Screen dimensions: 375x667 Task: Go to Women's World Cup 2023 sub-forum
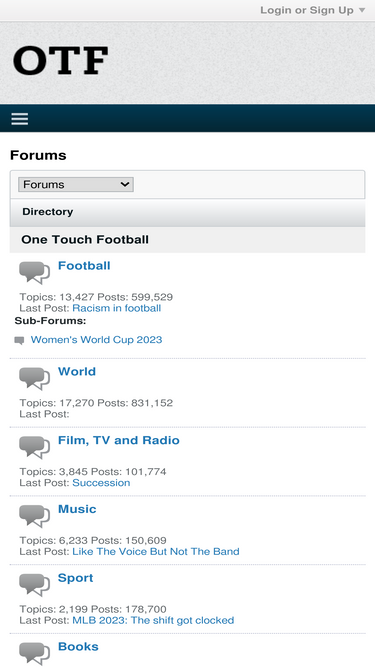point(97,340)
